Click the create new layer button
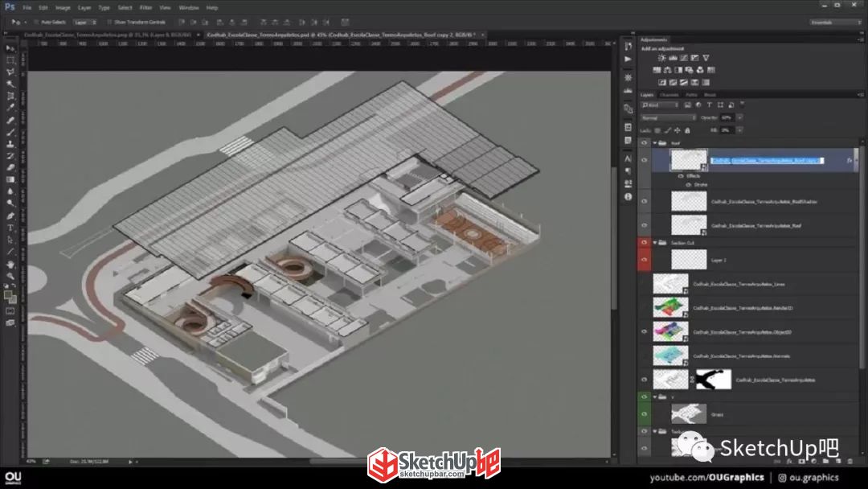This screenshot has width=868, height=489. (838, 462)
